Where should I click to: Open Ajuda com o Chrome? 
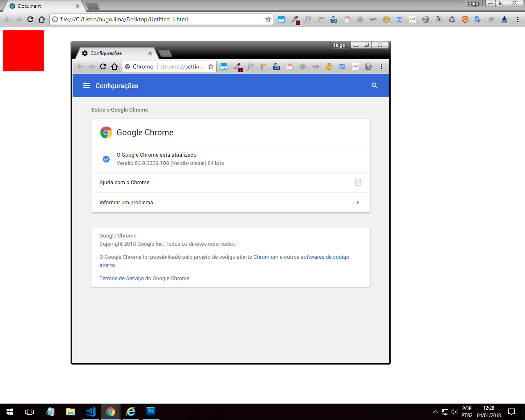coord(231,183)
